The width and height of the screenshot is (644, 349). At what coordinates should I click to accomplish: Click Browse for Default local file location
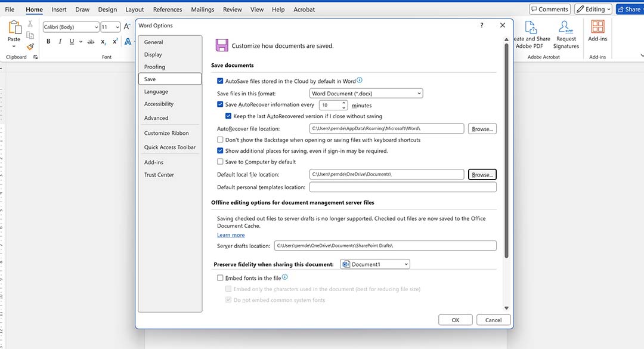pos(482,175)
